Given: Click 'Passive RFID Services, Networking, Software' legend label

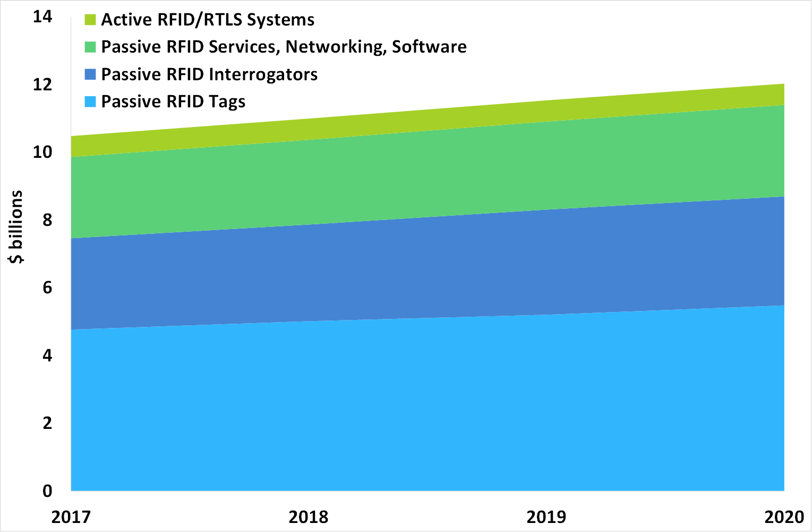Looking at the screenshot, I should [284, 47].
